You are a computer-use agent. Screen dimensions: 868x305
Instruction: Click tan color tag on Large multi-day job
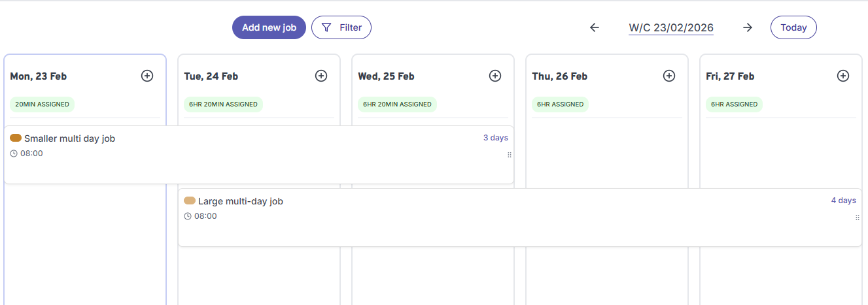tap(190, 201)
